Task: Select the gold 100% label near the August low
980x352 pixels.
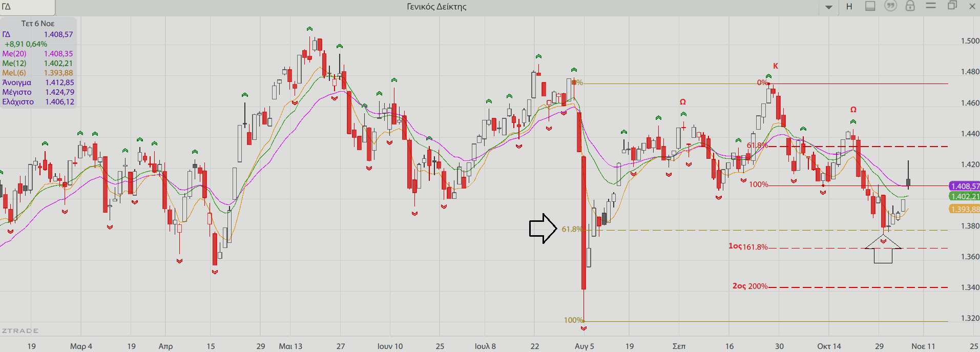Action: click(573, 320)
